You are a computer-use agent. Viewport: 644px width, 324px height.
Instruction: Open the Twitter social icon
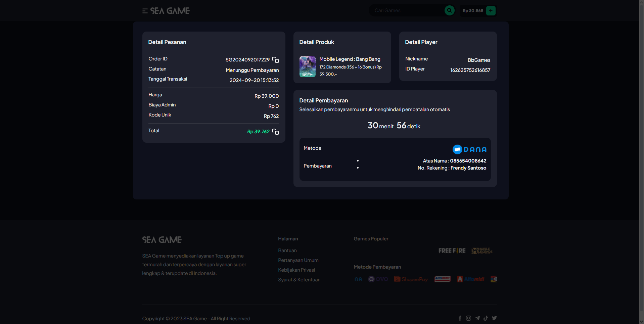(494, 318)
